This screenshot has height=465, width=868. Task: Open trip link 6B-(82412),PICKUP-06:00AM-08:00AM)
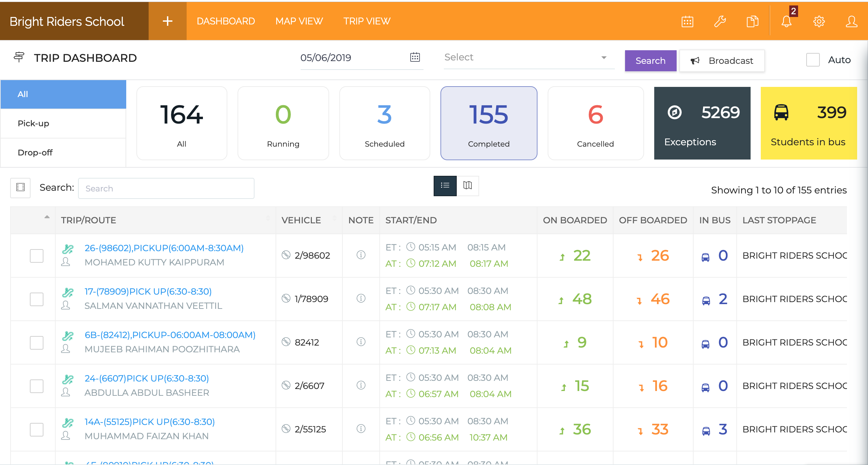coord(170,335)
